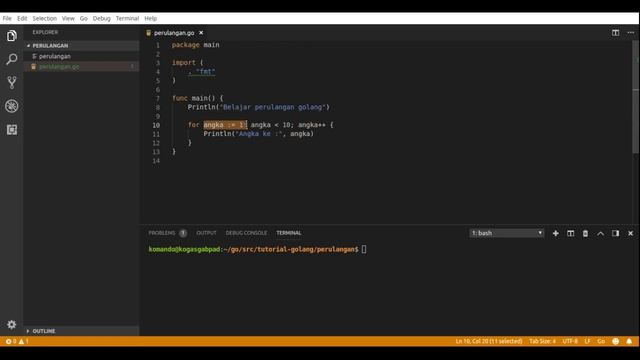
Task: Click the EXPLORER sidebar title
Action: 45,32
